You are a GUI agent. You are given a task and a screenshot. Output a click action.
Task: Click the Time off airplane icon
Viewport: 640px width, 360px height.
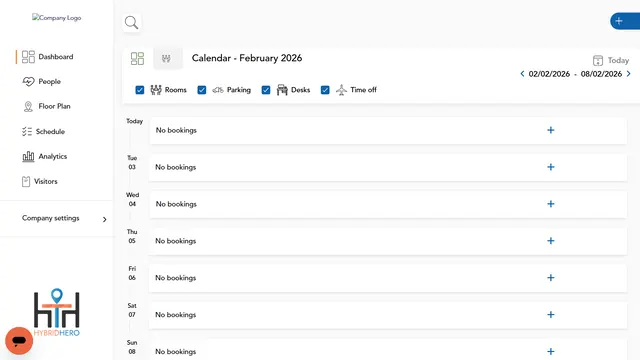341,90
